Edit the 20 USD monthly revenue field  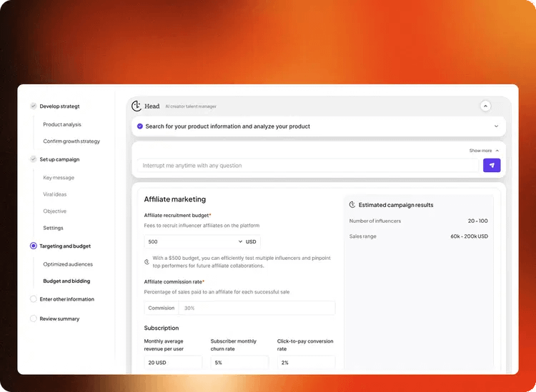173,363
